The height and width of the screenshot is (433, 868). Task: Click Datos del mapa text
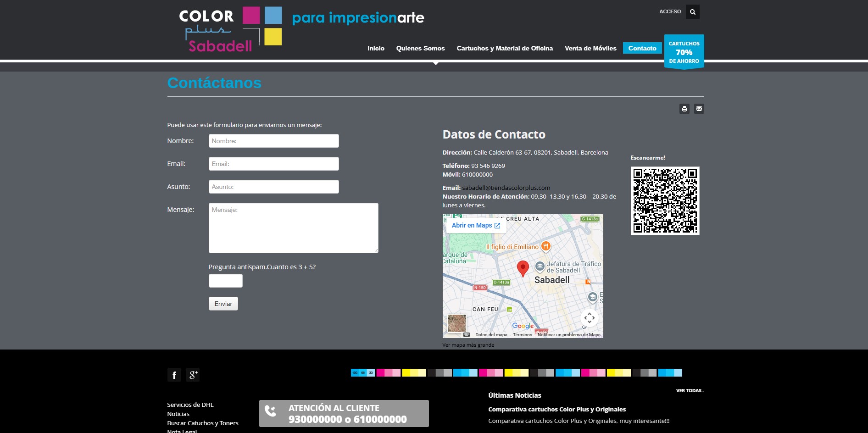491,335
